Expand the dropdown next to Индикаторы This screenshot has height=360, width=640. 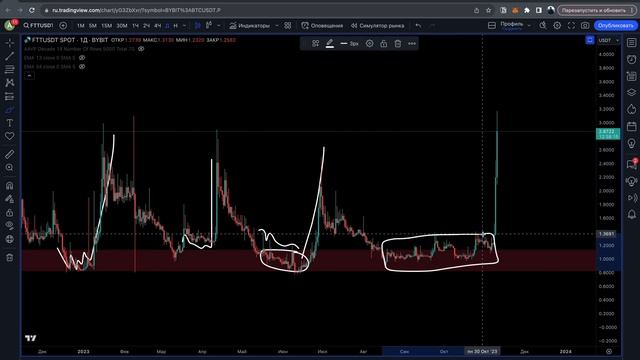pyautogui.click(x=277, y=26)
